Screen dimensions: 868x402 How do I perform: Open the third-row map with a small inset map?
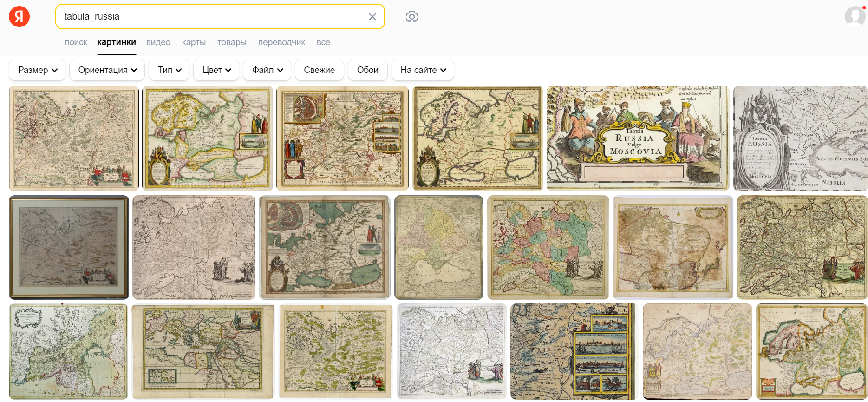tap(203, 351)
